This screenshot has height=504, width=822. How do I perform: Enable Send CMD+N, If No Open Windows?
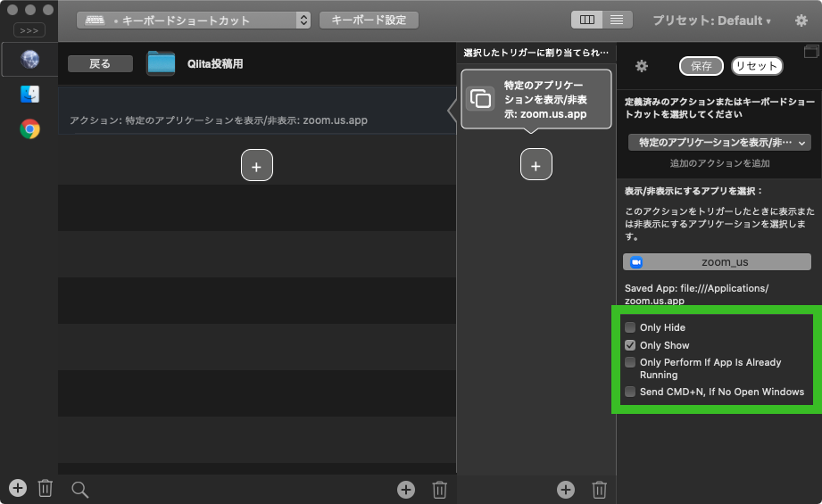(x=630, y=392)
